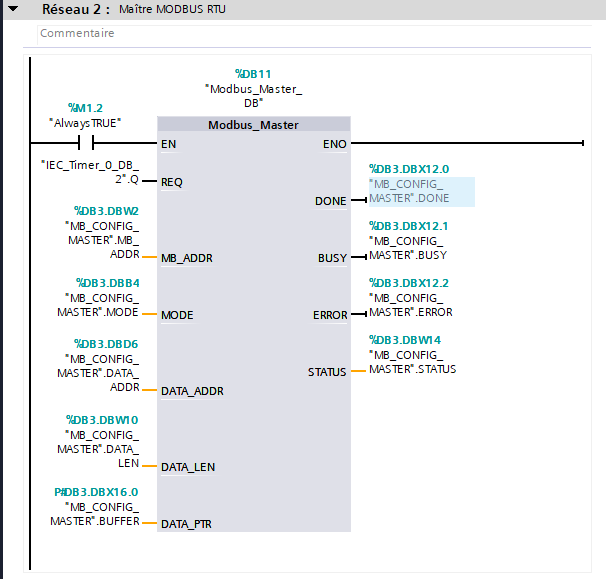Collapse the Réseau 2 network section

pyautogui.click(x=13, y=9)
